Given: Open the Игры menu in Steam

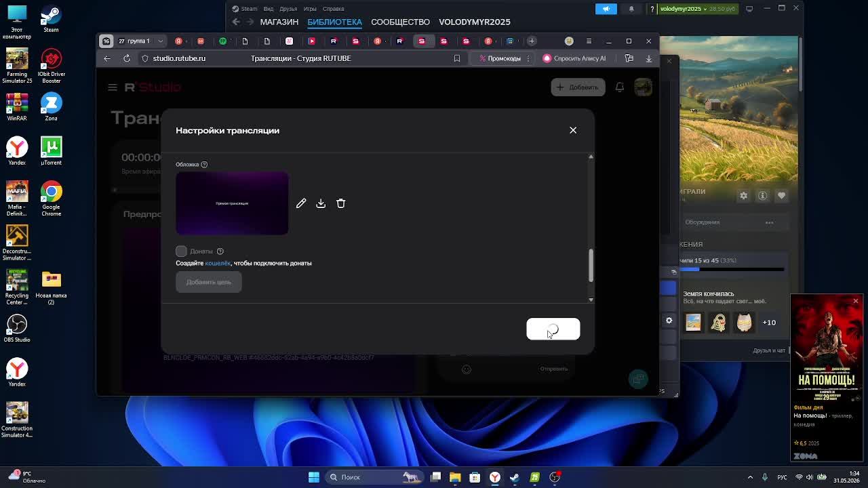Looking at the screenshot, I should tap(310, 9).
